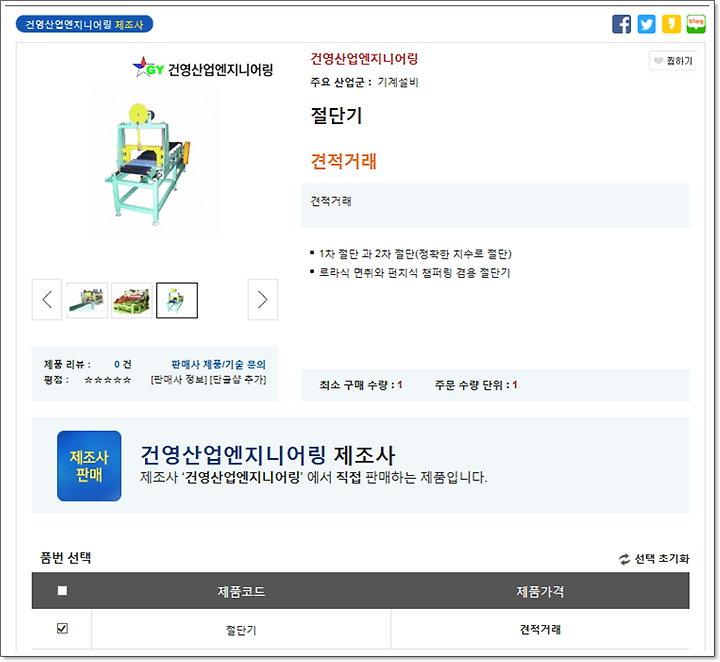Share via the green blog icon
This screenshot has width=720, height=662.
[x=696, y=24]
